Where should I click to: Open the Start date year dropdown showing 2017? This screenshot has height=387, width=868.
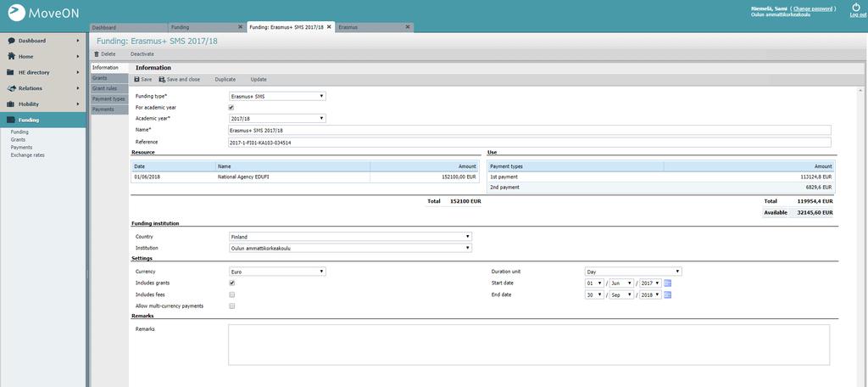pyautogui.click(x=650, y=283)
